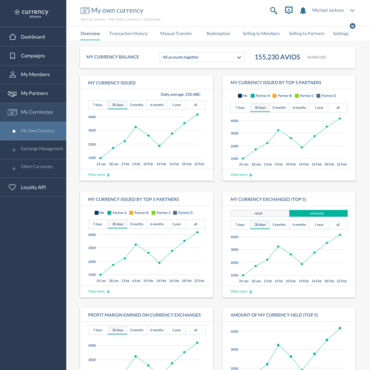Expand the Michael Jackson user menu chevron

point(352,11)
